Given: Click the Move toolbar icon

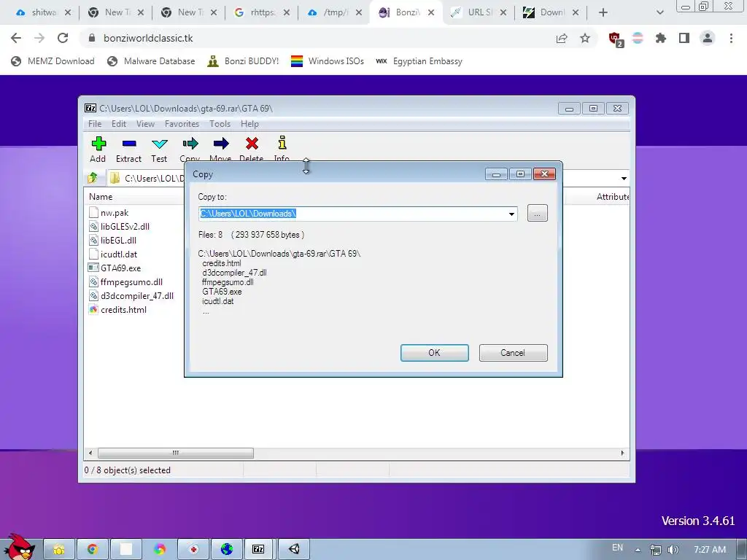Looking at the screenshot, I should click(x=220, y=147).
